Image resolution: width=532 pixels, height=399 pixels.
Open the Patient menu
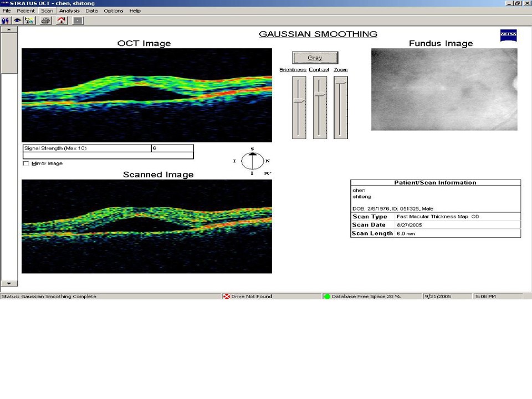point(26,11)
